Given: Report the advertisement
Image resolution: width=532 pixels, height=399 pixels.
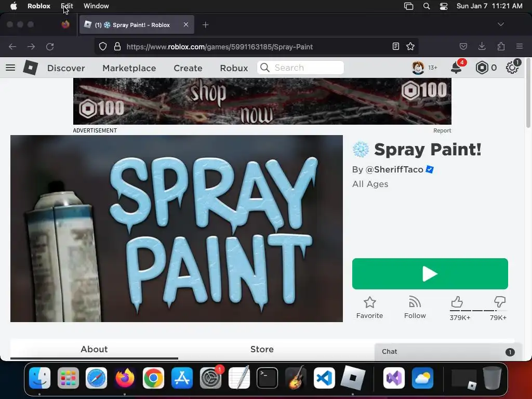Looking at the screenshot, I should [x=442, y=130].
